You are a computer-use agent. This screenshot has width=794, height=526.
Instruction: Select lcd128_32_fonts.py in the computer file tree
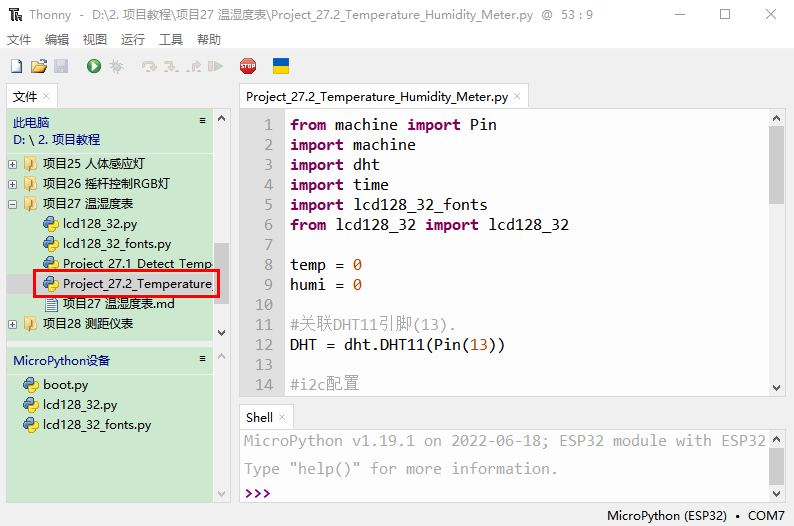116,244
